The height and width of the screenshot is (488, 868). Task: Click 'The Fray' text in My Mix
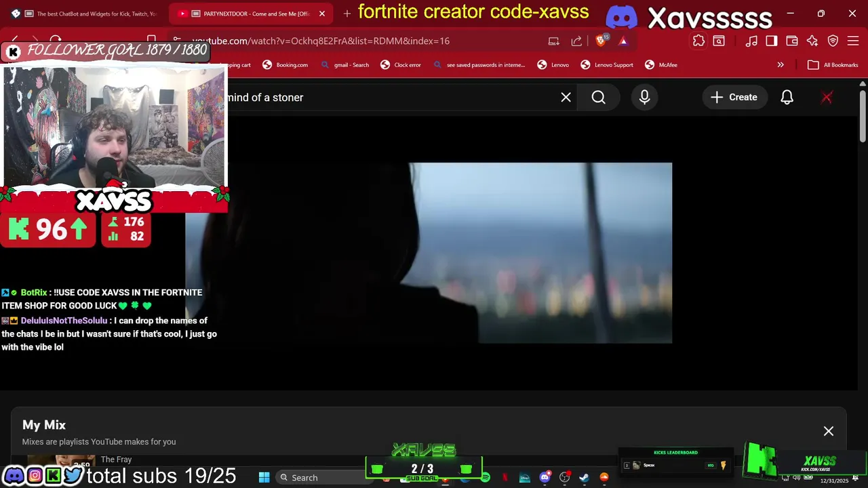click(x=116, y=460)
